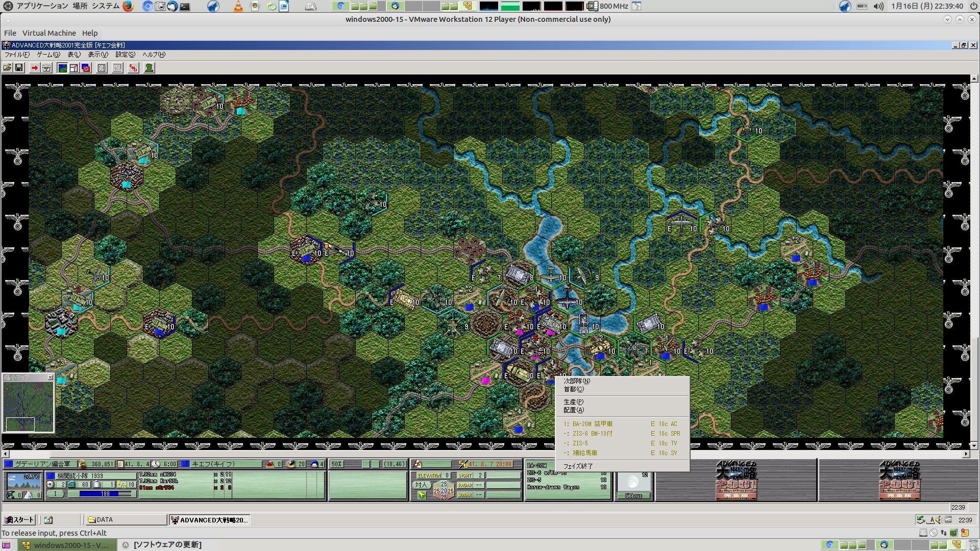Click the map's horizontal scrollbar left arrow
The image size is (980, 551).
6,454
